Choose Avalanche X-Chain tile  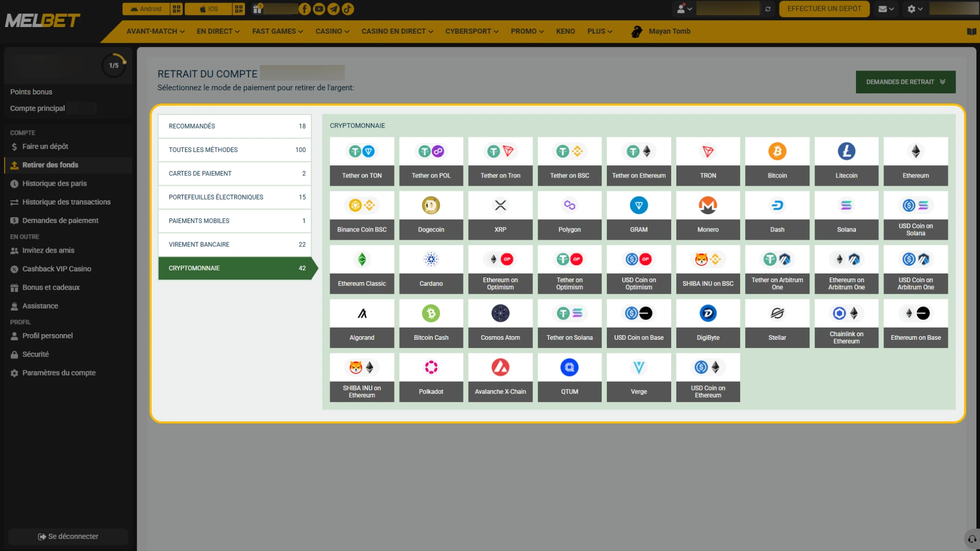[500, 378]
